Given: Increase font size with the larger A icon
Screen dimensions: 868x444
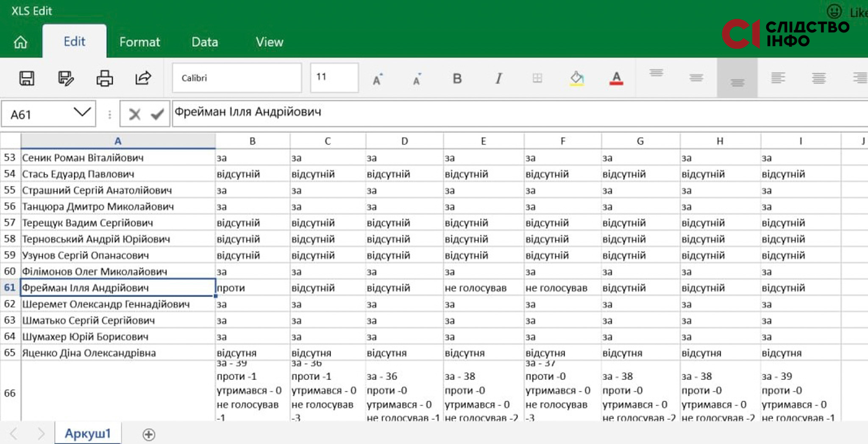Looking at the screenshot, I should [377, 79].
